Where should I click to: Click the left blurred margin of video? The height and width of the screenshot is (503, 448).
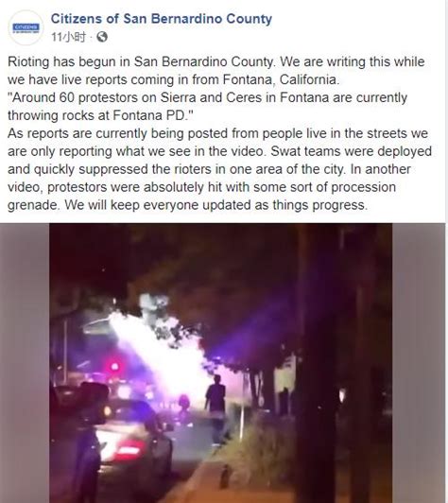pos(25,363)
